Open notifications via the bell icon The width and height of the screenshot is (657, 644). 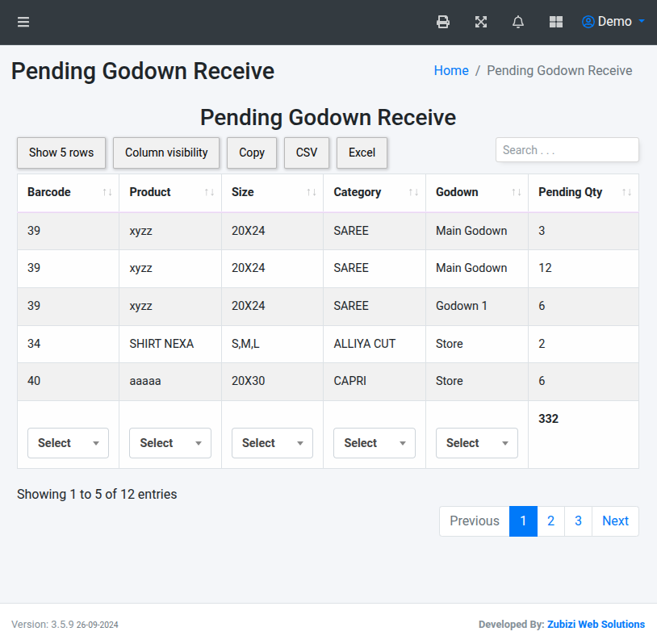click(x=517, y=22)
